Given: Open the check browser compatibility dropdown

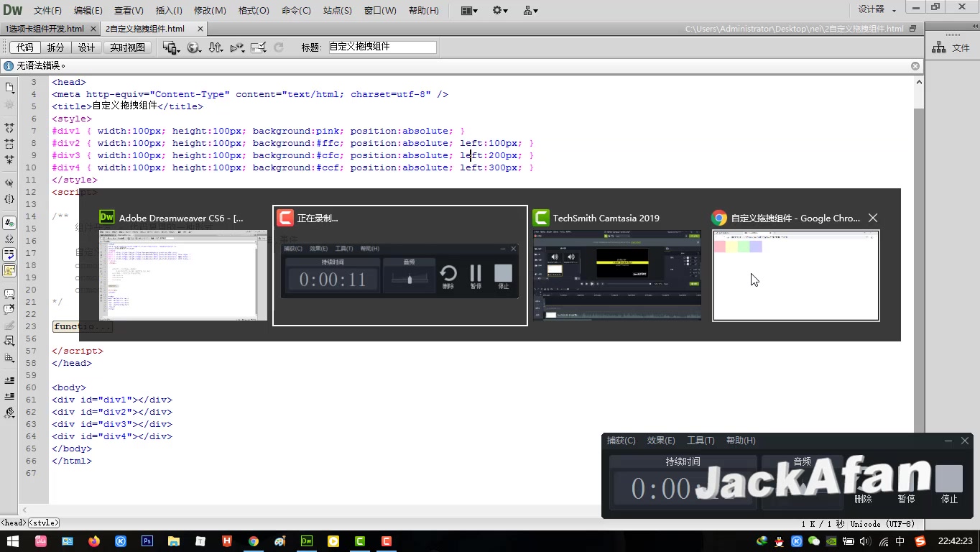Looking at the screenshot, I should [x=259, y=47].
